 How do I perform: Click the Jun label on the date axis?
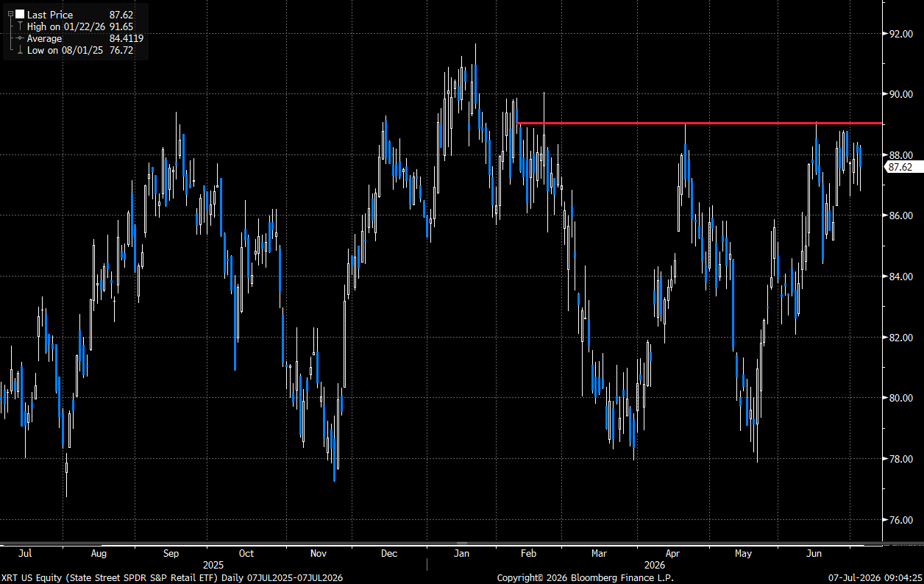pos(814,553)
